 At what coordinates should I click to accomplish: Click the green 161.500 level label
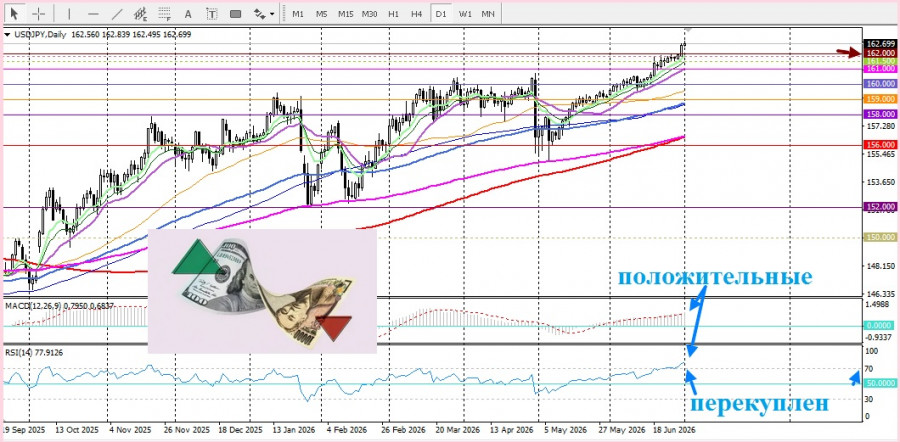(880, 60)
